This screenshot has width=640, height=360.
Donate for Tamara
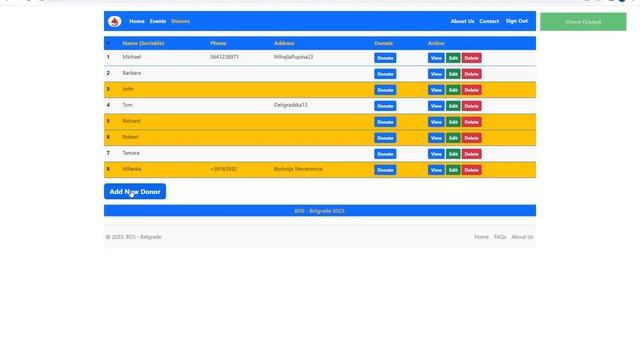pos(385,154)
